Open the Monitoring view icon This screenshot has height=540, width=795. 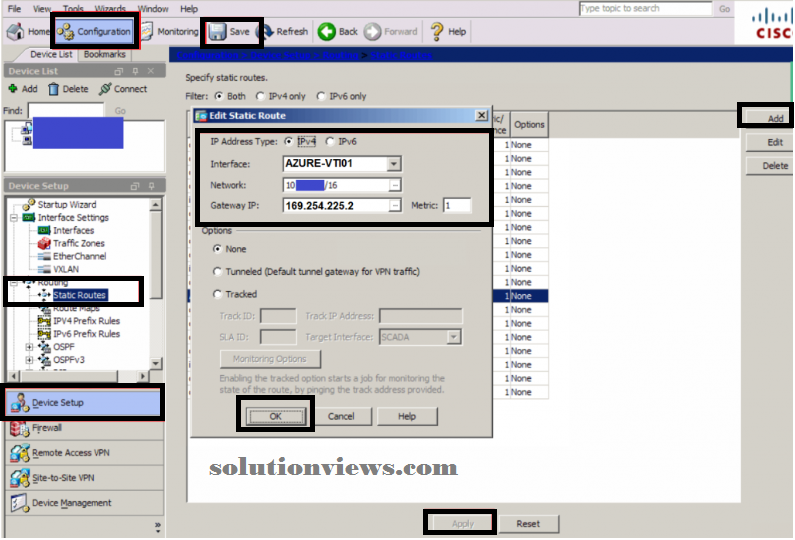(x=147, y=31)
